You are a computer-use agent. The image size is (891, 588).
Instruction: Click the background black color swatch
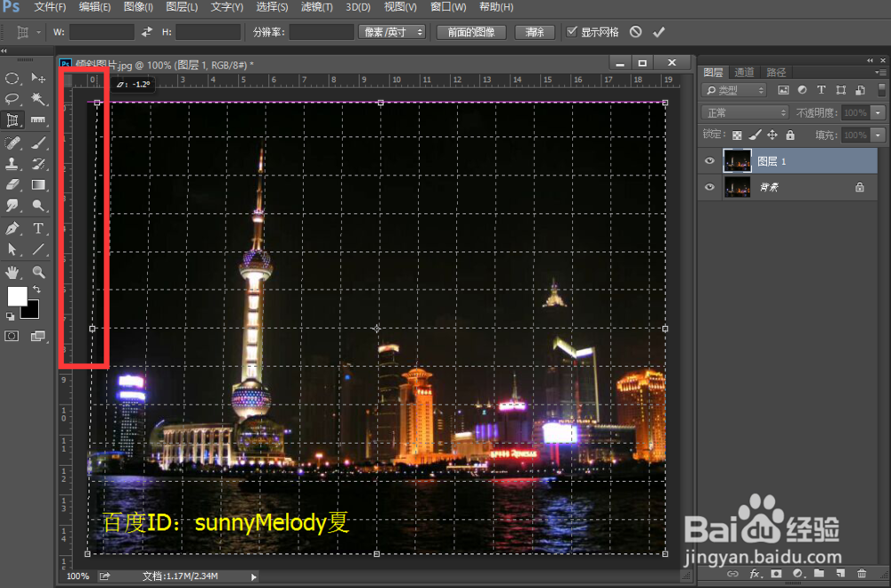click(32, 311)
